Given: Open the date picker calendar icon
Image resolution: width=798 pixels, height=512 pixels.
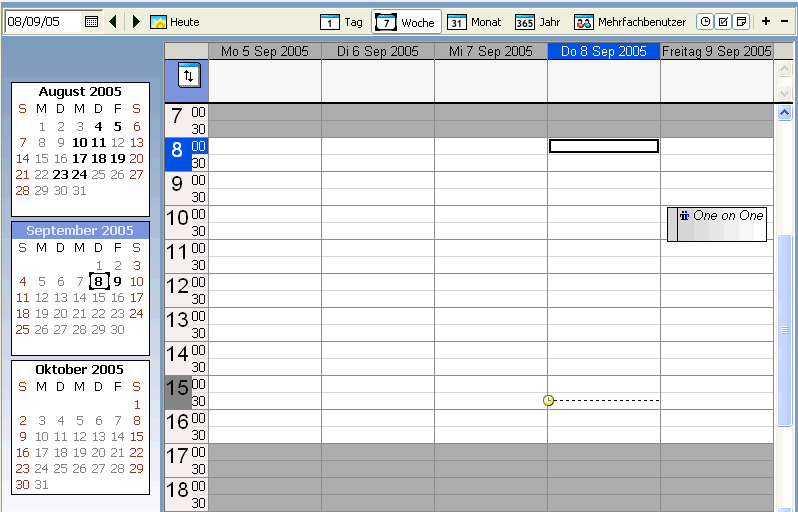Looking at the screenshot, I should (92, 22).
